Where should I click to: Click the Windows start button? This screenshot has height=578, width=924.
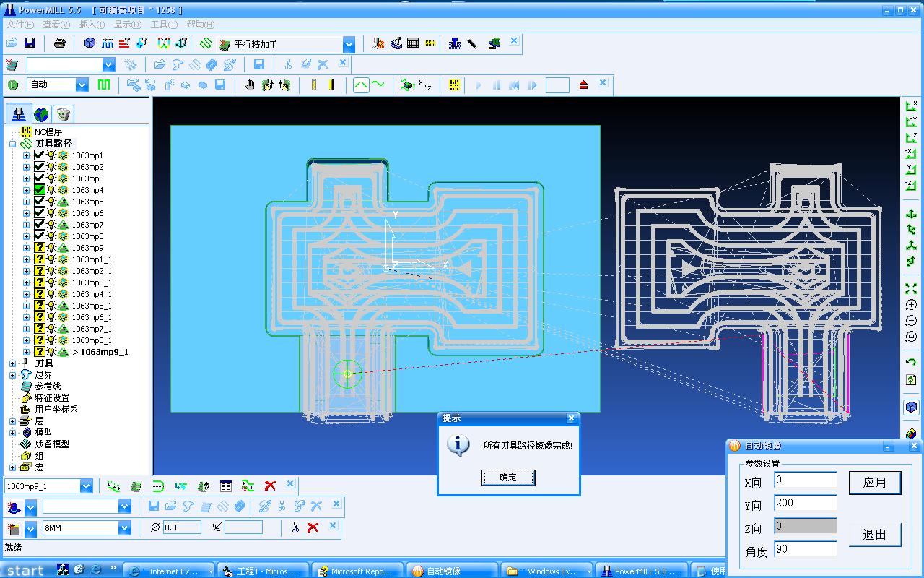[25, 571]
